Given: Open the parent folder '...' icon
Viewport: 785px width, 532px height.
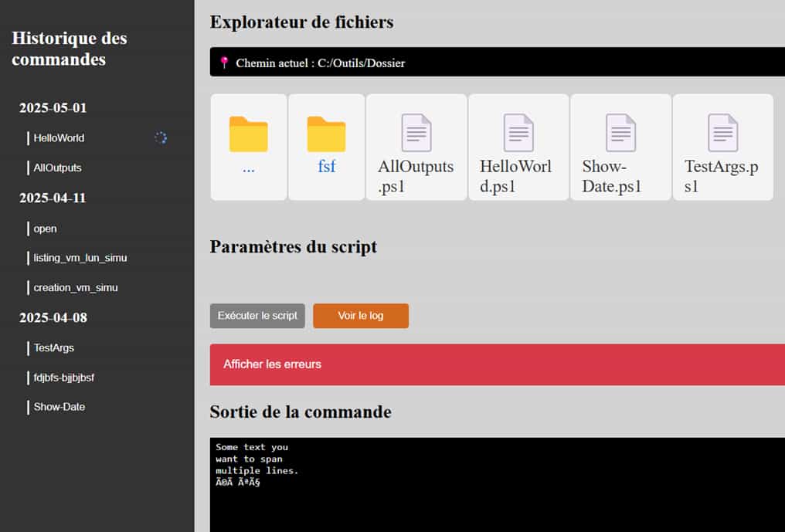Looking at the screenshot, I should [248, 134].
